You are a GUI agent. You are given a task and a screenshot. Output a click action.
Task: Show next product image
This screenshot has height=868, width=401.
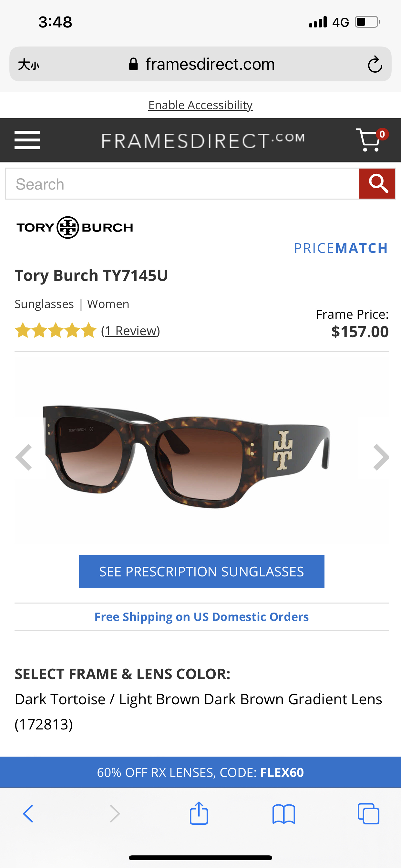(381, 457)
